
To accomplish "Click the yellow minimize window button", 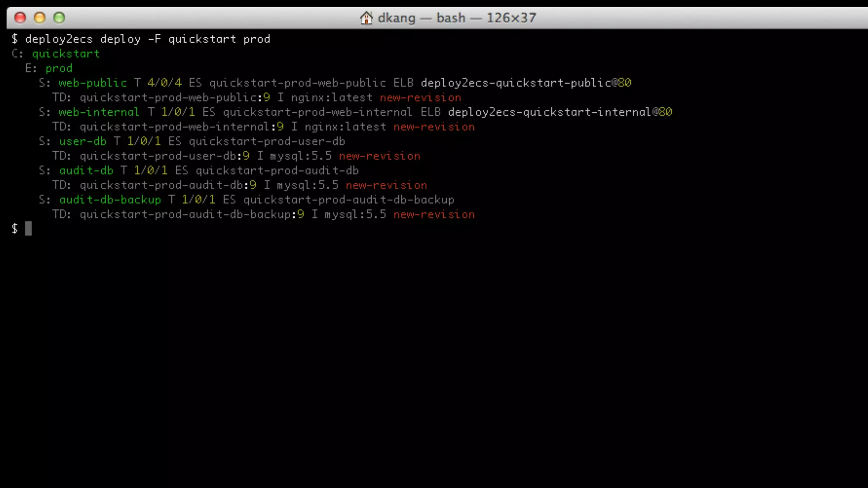I will 39,18.
